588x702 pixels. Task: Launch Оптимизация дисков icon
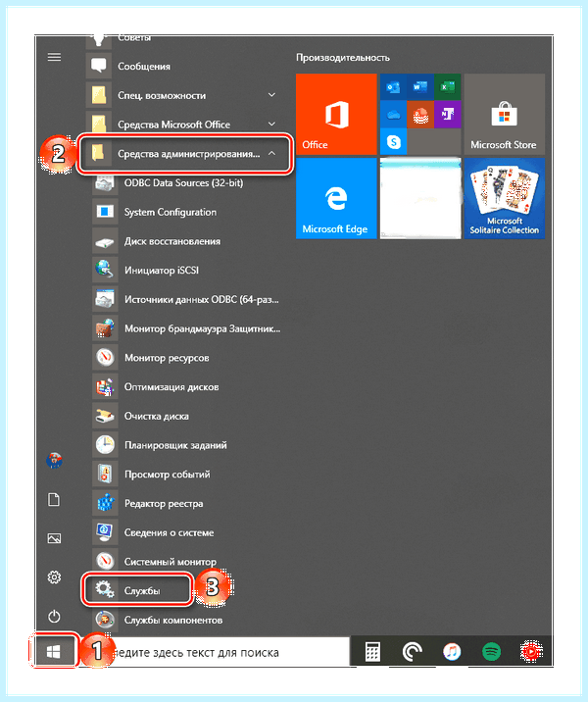[x=105, y=387]
